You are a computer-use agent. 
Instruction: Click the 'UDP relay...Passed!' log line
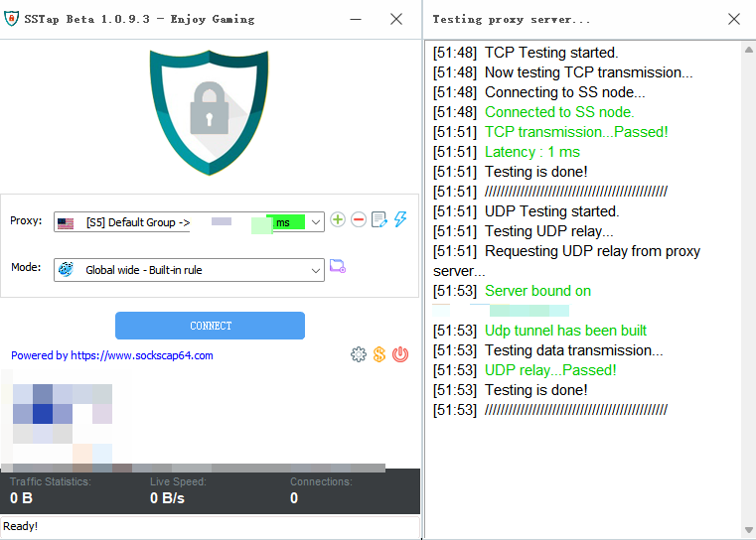pos(549,370)
